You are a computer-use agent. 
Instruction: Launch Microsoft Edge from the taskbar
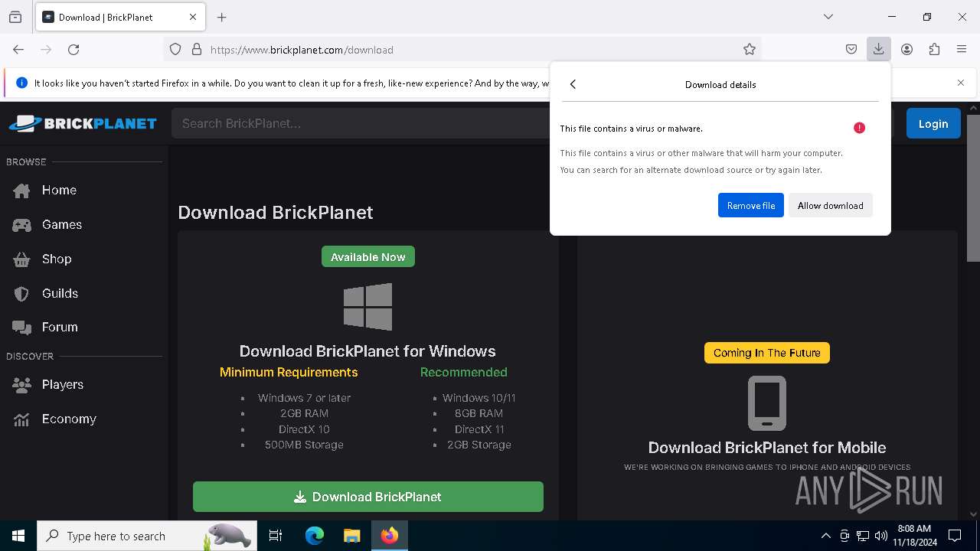315,536
